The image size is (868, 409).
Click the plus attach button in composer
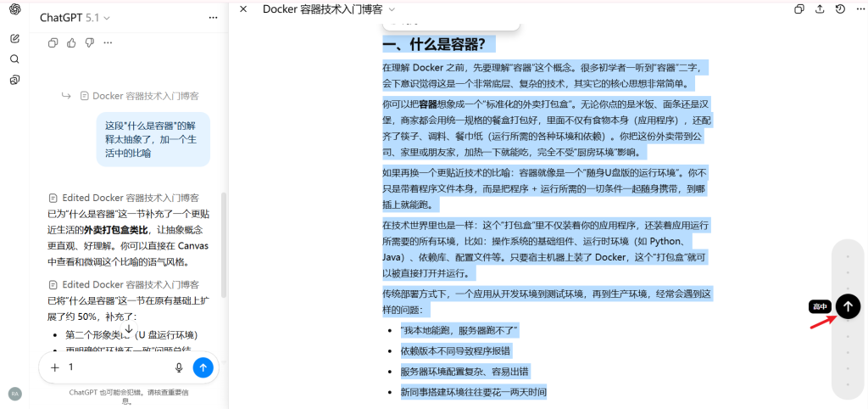(x=55, y=367)
